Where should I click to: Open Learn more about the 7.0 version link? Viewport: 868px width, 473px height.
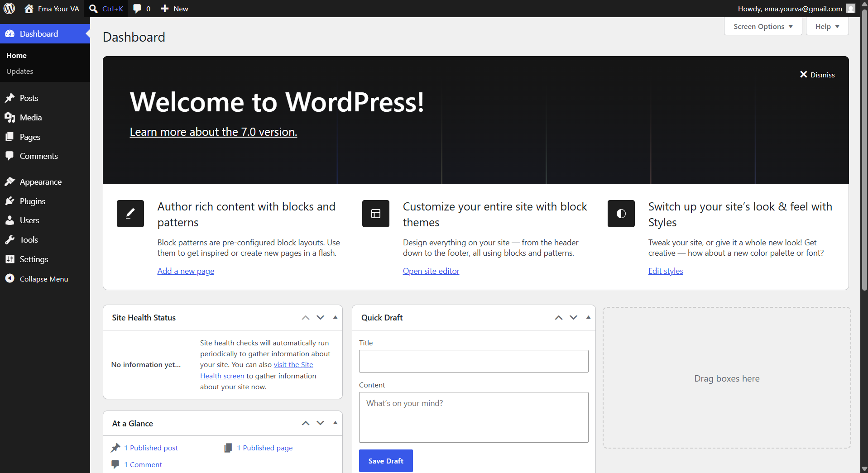[x=213, y=132]
